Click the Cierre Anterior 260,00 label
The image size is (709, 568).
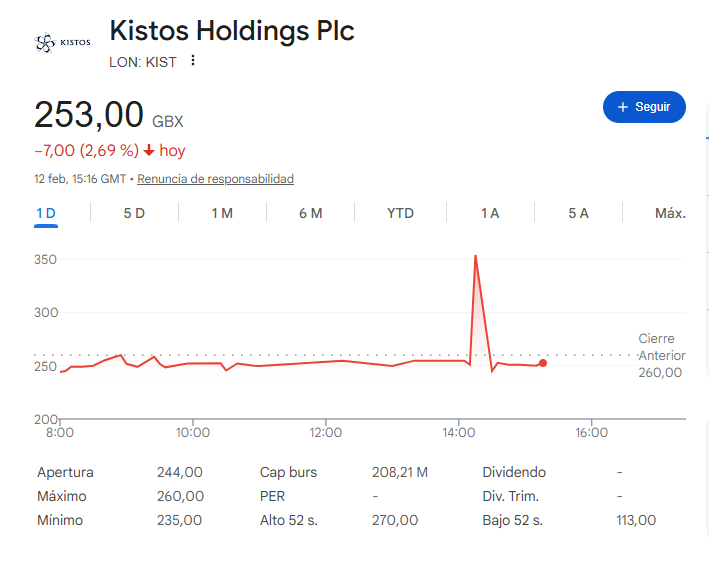pyautogui.click(x=659, y=355)
